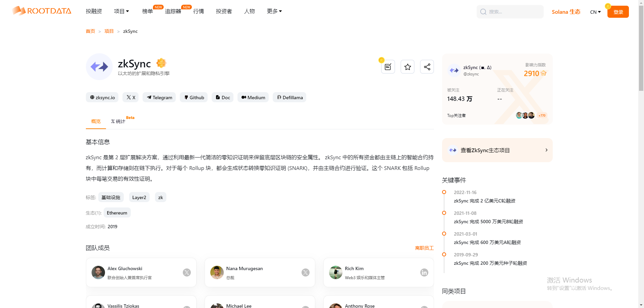Open the Doc link
Image resolution: width=644 pixels, height=308 pixels.
pyautogui.click(x=223, y=97)
